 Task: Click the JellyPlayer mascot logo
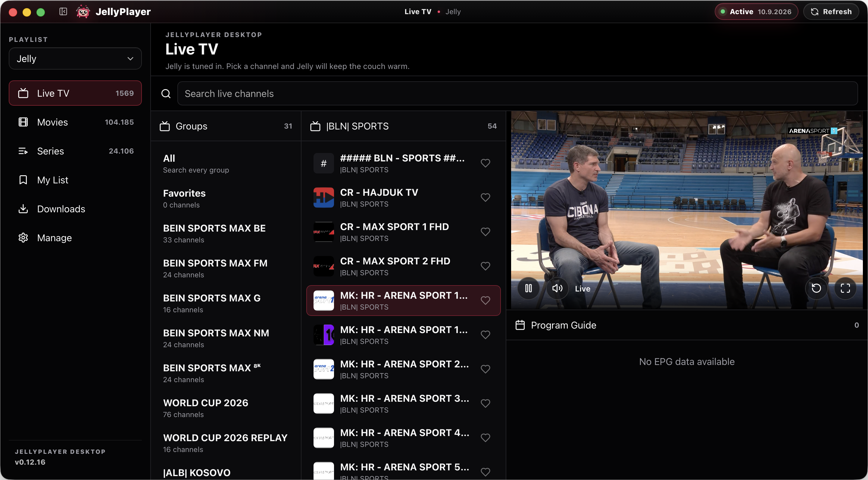click(83, 11)
